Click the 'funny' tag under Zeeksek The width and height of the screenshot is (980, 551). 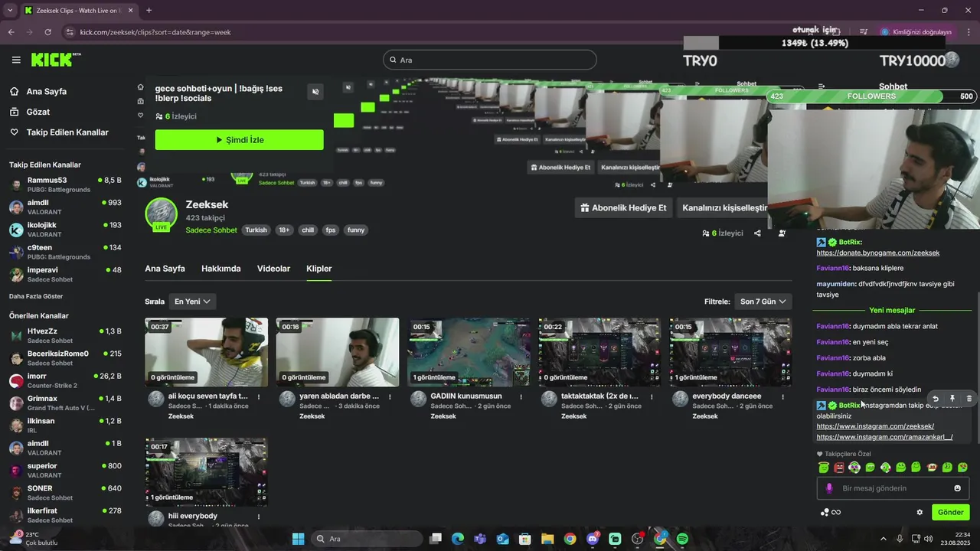356,230
